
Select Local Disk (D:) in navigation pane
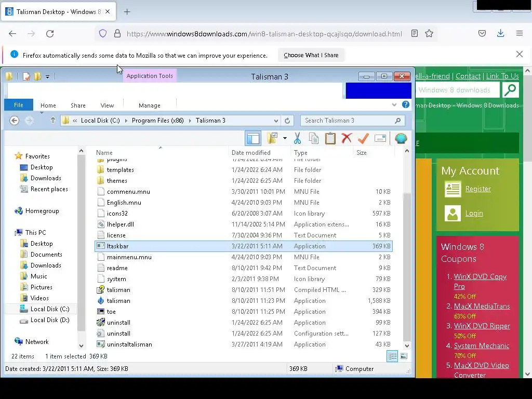coord(49,320)
